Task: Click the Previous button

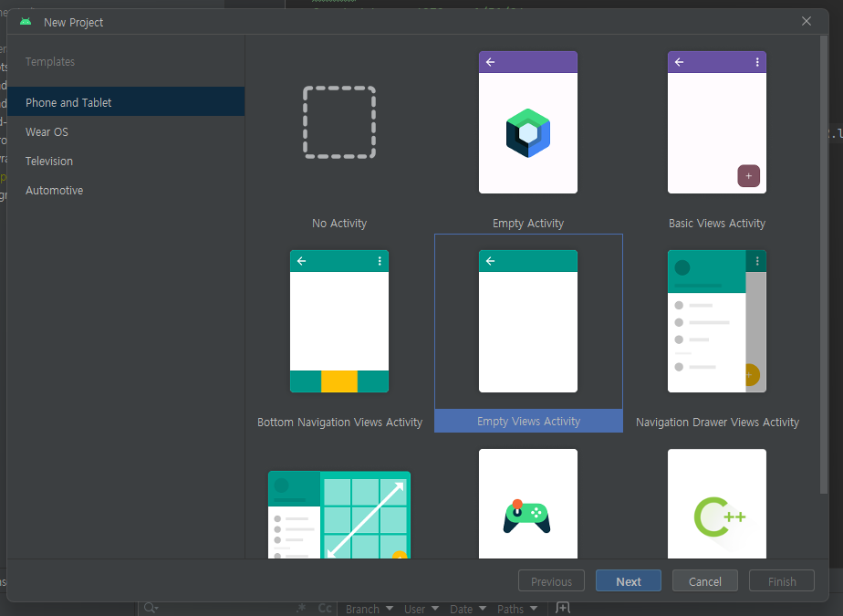Action: point(551,581)
